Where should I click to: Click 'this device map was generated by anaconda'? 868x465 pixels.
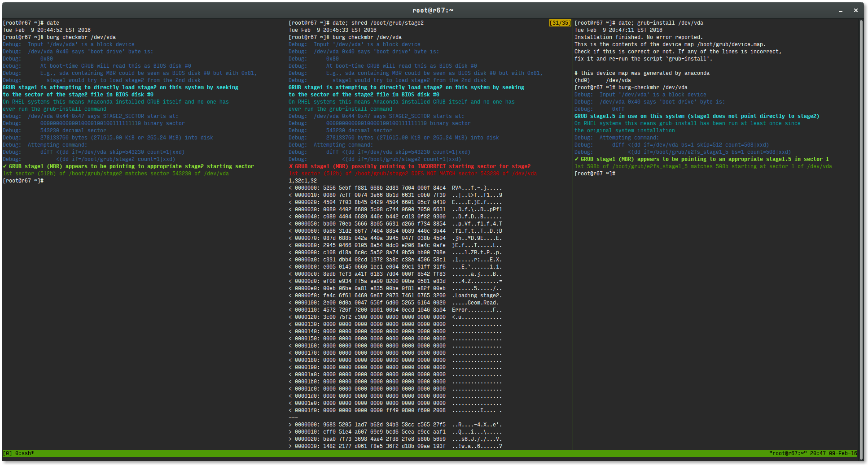[642, 73]
